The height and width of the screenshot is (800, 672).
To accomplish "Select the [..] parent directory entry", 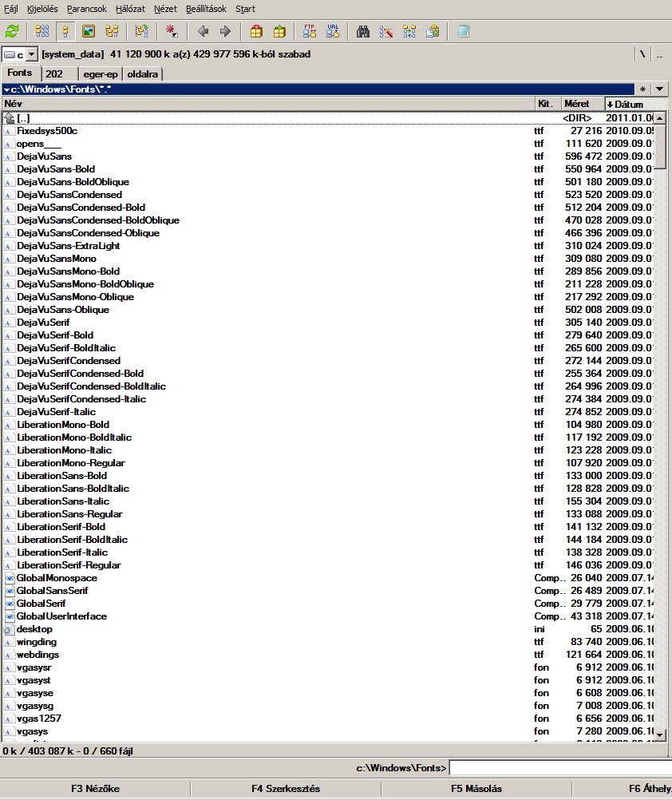I will (328, 118).
